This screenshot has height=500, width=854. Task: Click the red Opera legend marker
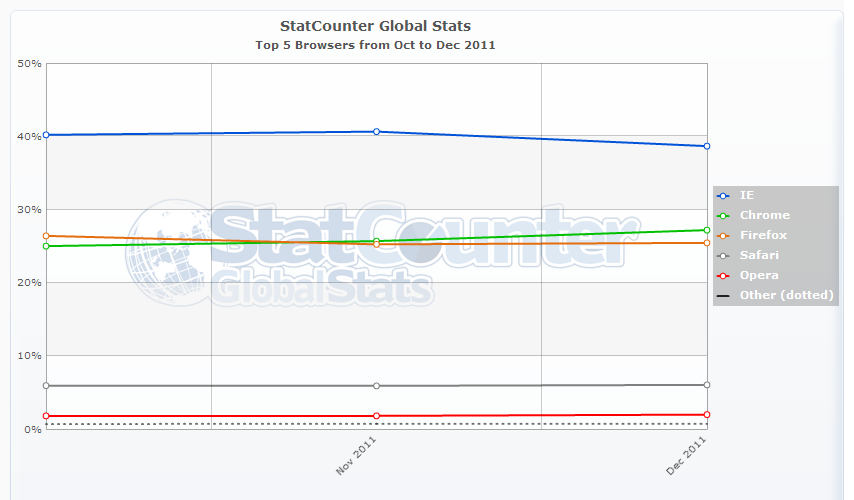(723, 275)
